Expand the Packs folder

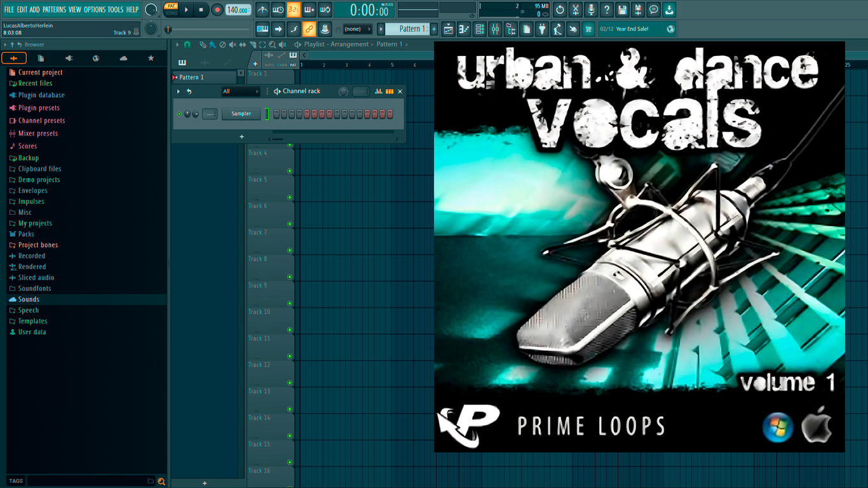click(x=26, y=234)
